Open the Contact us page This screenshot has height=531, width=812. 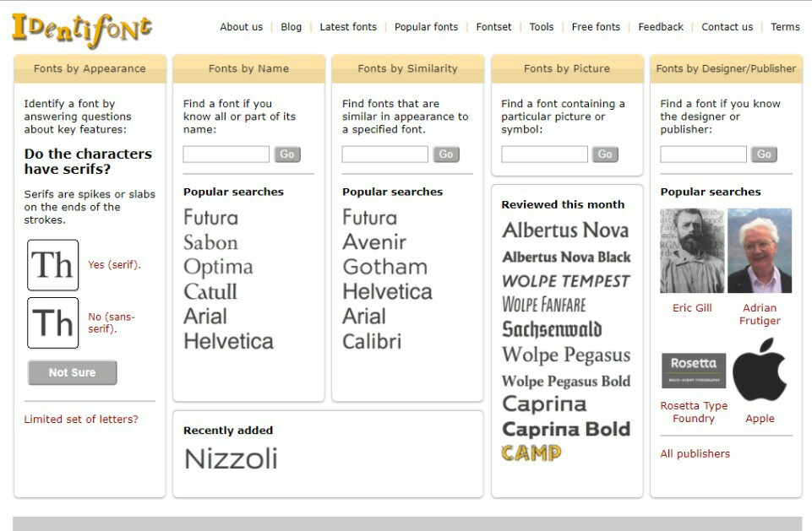point(727,27)
